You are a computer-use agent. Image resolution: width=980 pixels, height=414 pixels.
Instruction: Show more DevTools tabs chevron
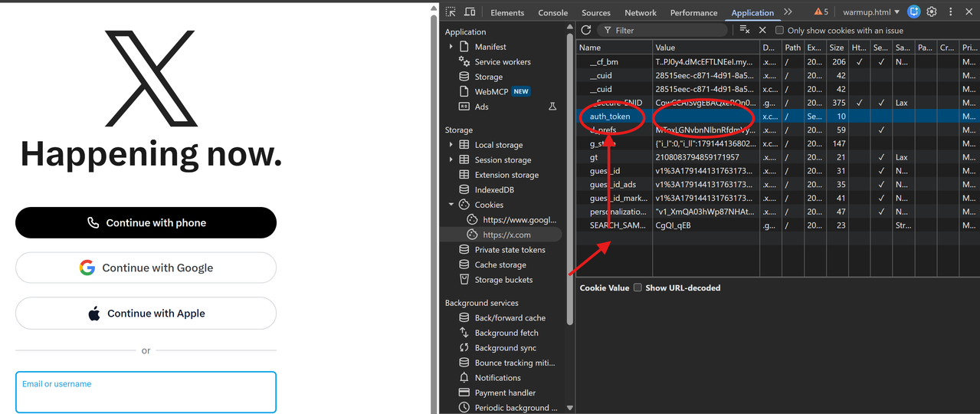tap(788, 11)
